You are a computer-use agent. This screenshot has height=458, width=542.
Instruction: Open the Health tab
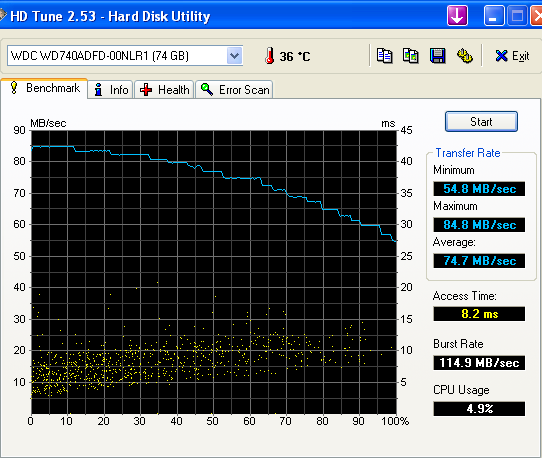click(164, 90)
